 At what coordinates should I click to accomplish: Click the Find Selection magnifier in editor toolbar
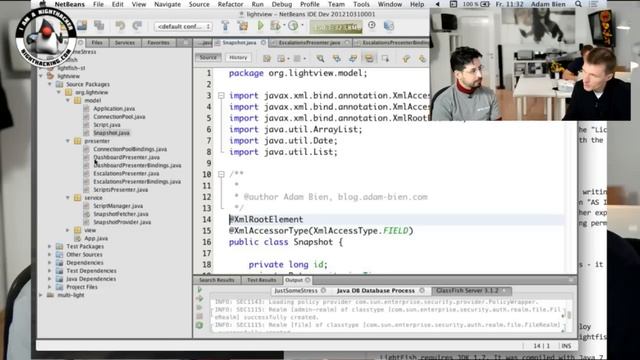[x=320, y=58]
